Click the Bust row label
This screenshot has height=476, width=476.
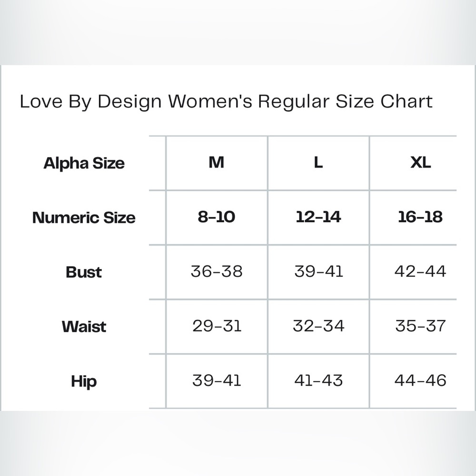click(84, 272)
